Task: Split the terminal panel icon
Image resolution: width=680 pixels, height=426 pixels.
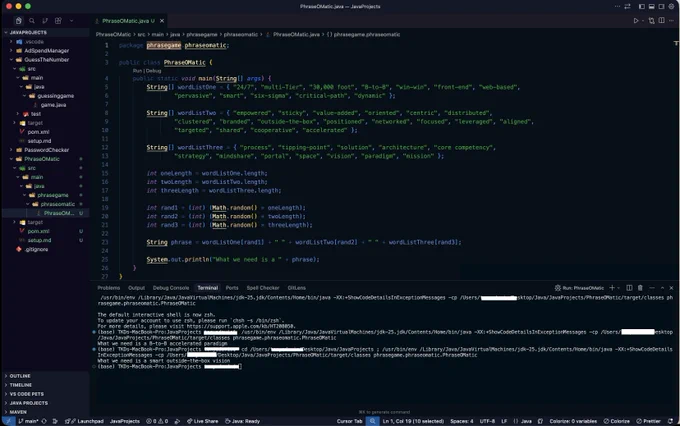Action: pos(629,288)
